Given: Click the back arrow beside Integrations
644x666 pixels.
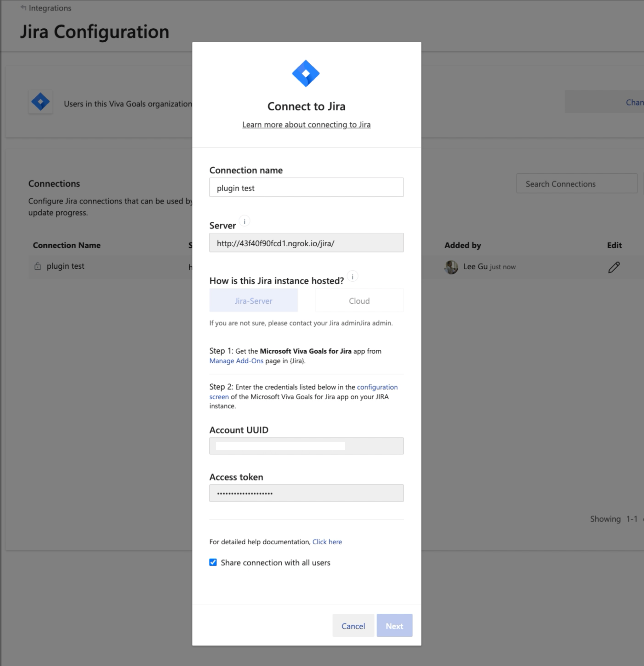Looking at the screenshot, I should (23, 8).
